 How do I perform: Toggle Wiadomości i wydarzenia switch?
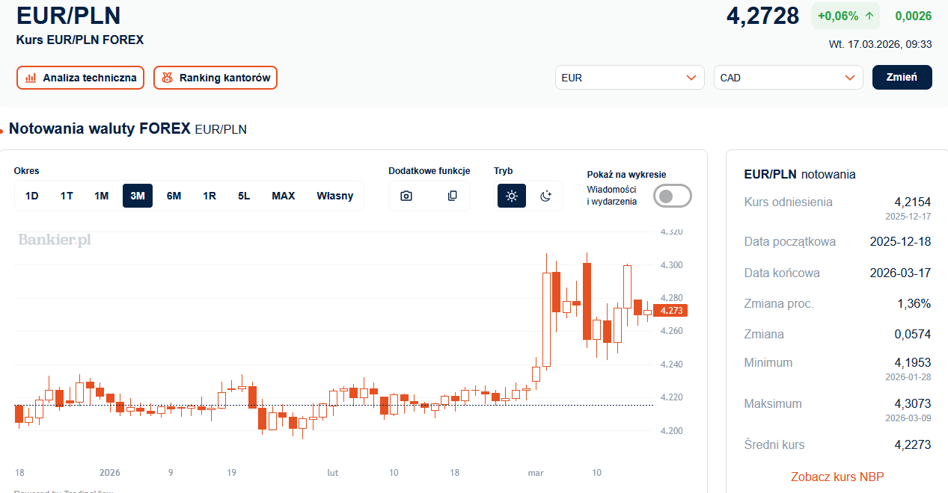tap(672, 196)
